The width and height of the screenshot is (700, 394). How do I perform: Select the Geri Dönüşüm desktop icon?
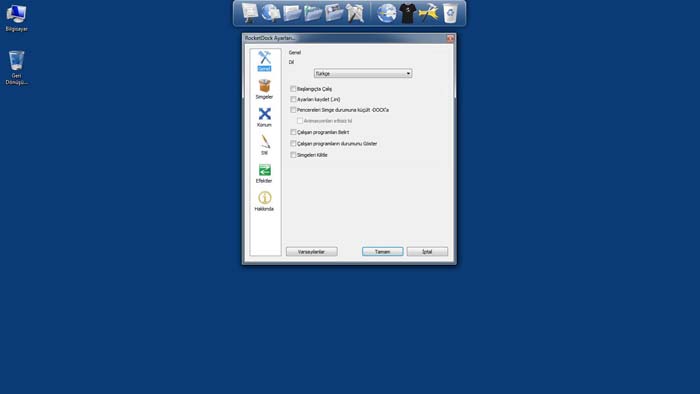tap(17, 67)
